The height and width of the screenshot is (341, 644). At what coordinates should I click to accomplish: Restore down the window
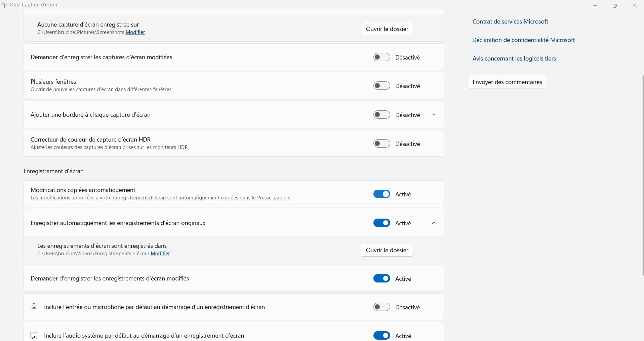614,6
